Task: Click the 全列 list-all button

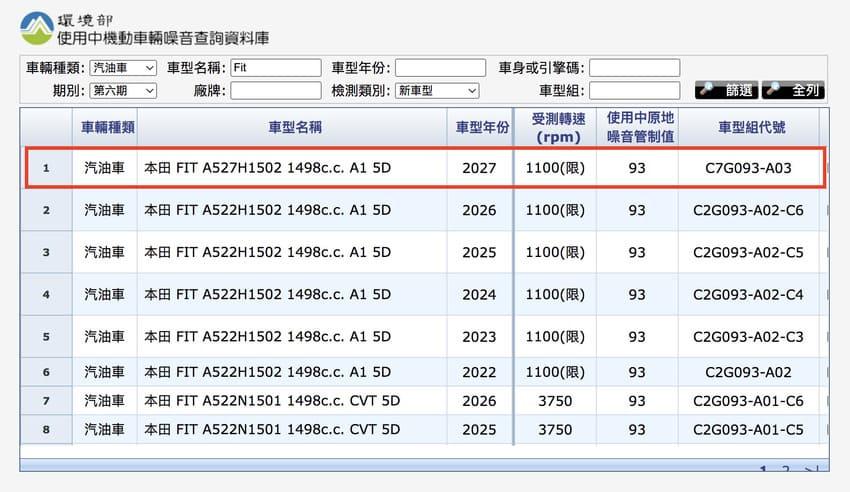Action: pos(793,90)
